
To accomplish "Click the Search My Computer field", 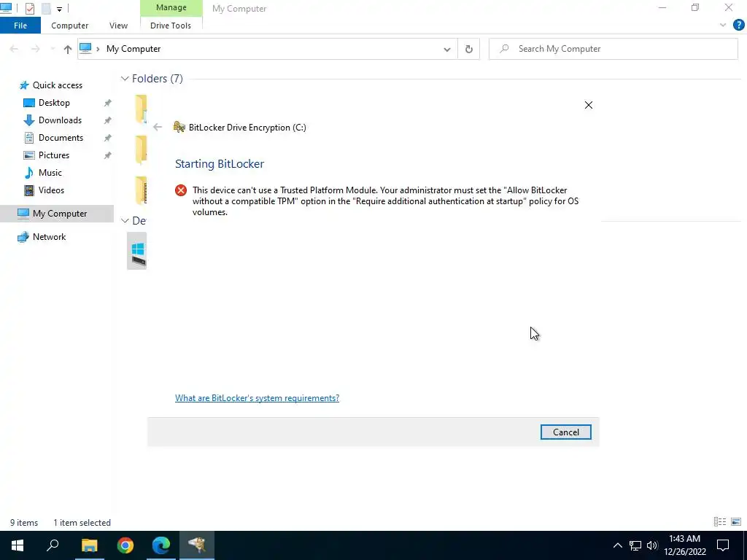I will (613, 49).
